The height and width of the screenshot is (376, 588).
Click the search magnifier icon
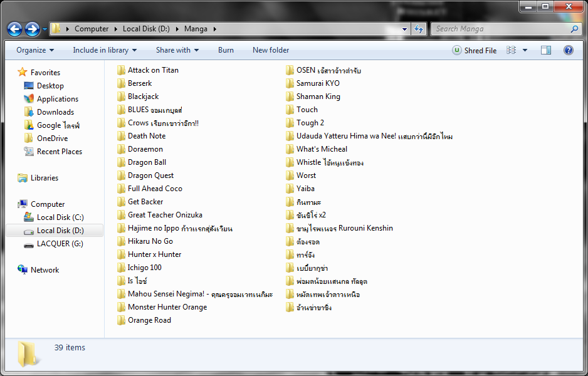[x=574, y=29]
